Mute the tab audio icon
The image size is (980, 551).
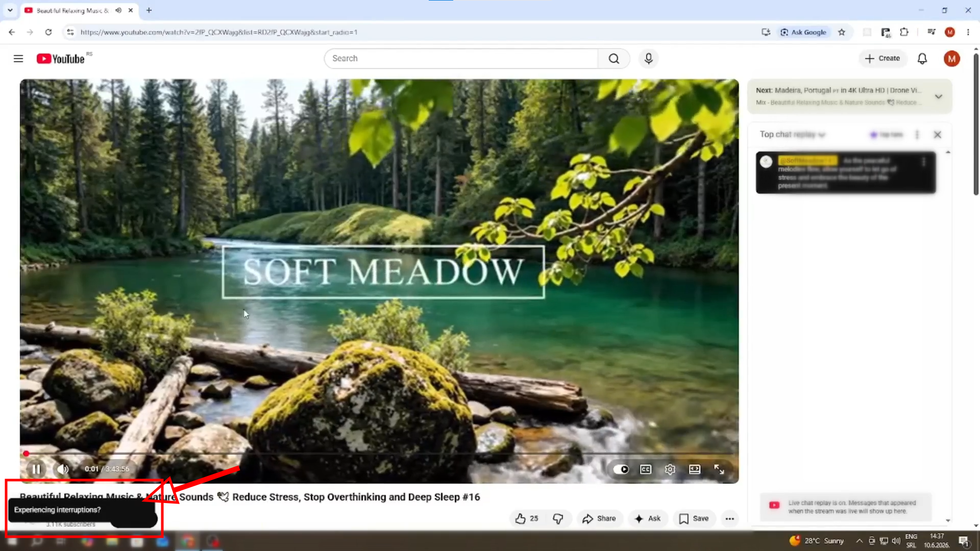[x=118, y=10]
